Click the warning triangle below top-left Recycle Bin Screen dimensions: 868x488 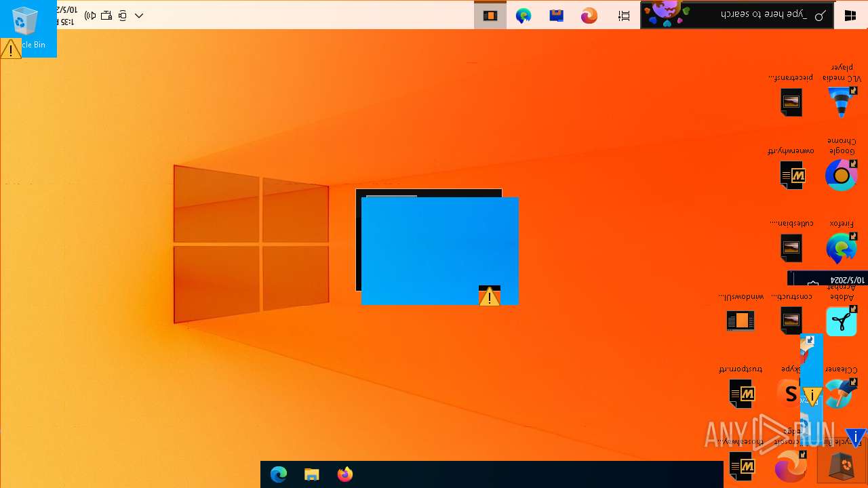[x=11, y=49]
